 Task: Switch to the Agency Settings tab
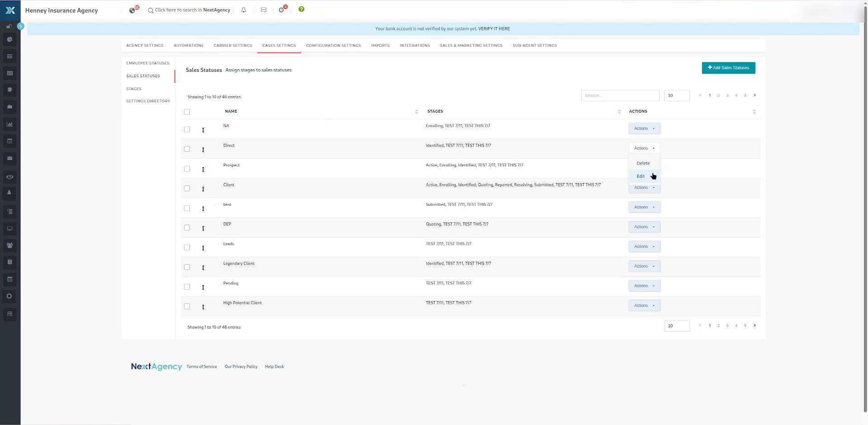145,46
